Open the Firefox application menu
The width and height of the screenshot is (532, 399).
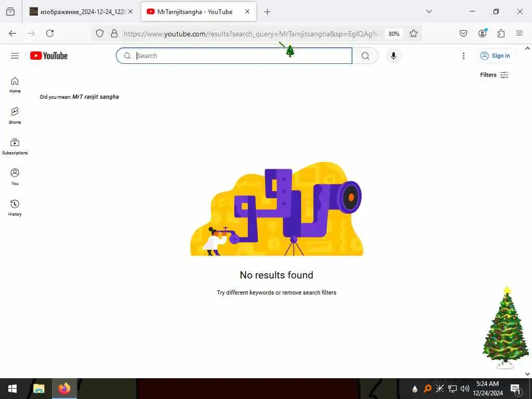[x=520, y=33]
